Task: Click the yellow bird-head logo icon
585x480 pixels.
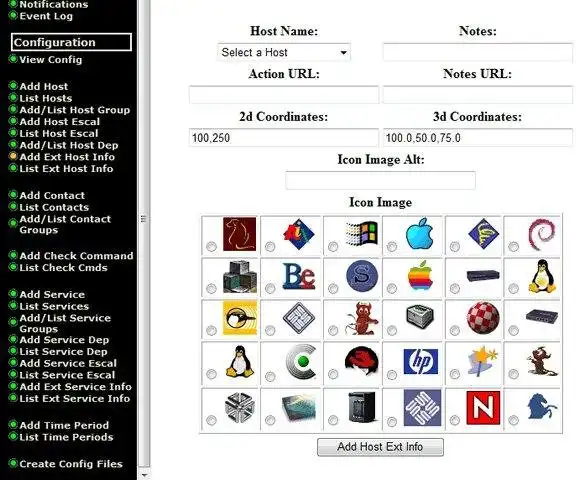Action: [240, 318]
